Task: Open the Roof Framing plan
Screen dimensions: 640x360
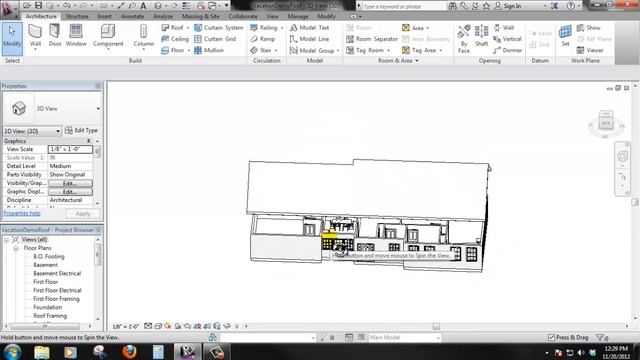Action: (x=50, y=316)
